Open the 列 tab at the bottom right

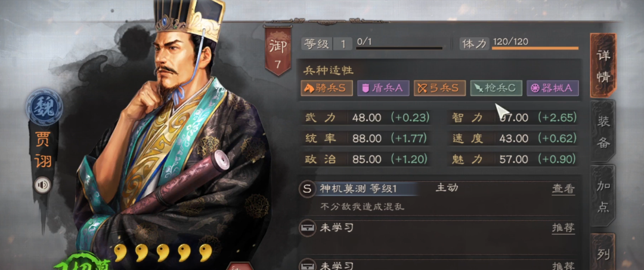point(603,252)
